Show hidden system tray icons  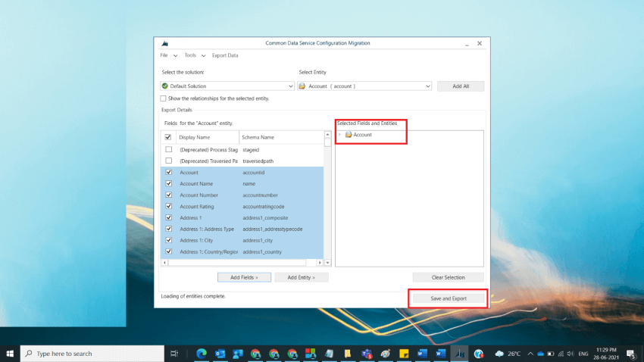coord(530,354)
